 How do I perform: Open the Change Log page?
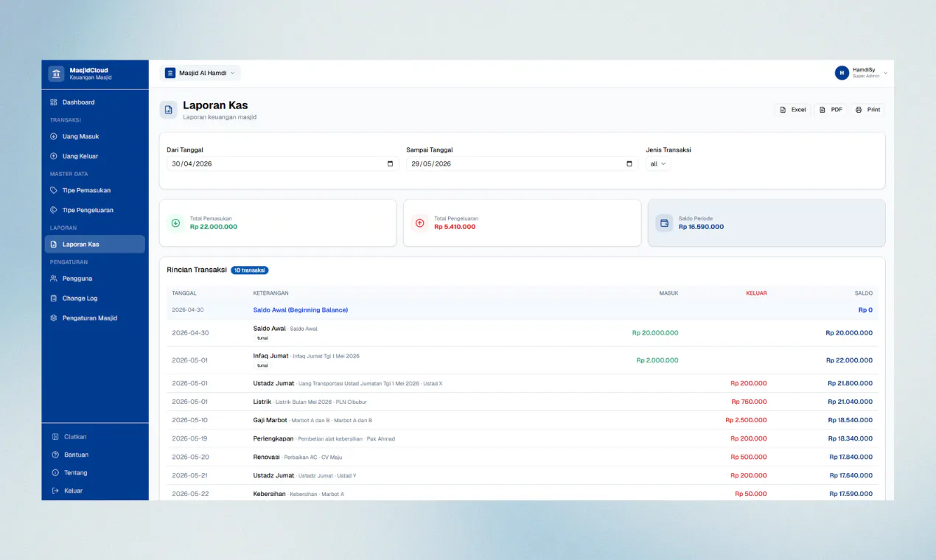point(94,298)
